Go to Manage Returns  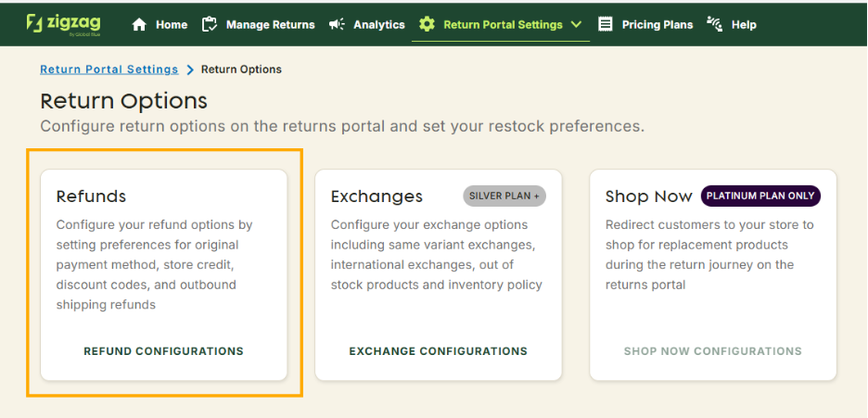[x=270, y=25]
